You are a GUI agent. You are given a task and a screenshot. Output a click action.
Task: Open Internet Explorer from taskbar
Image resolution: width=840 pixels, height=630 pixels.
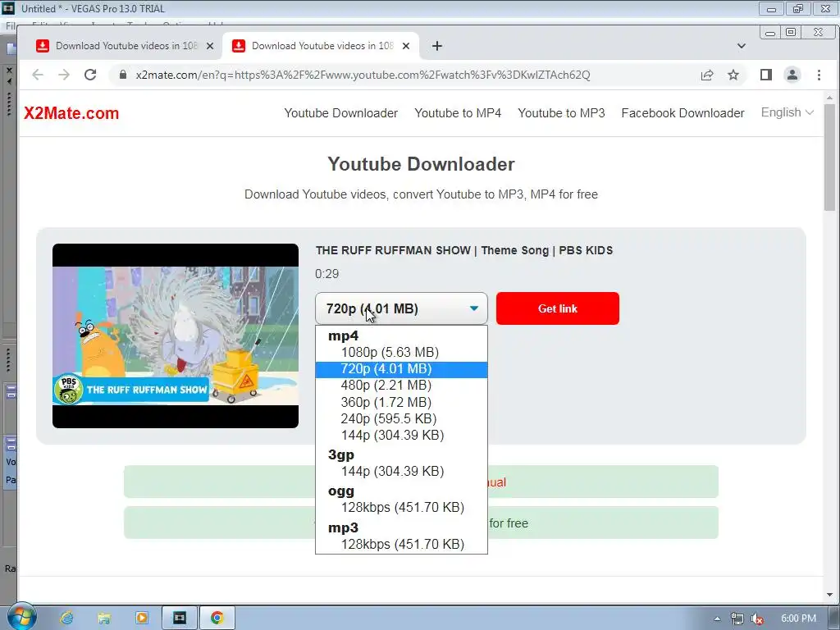click(66, 618)
